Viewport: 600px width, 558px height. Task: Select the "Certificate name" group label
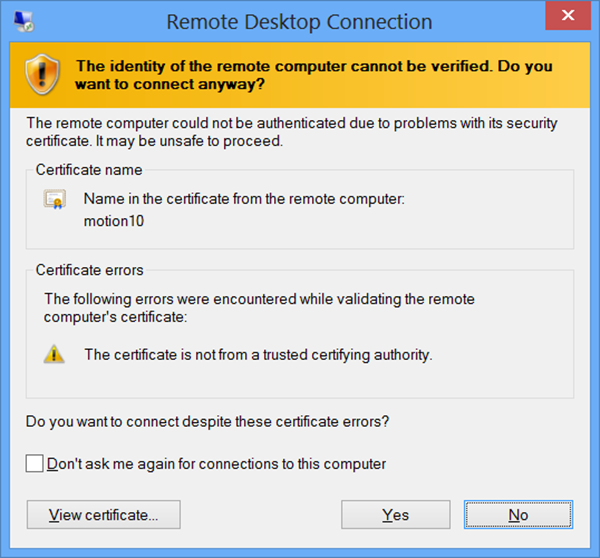click(x=89, y=170)
